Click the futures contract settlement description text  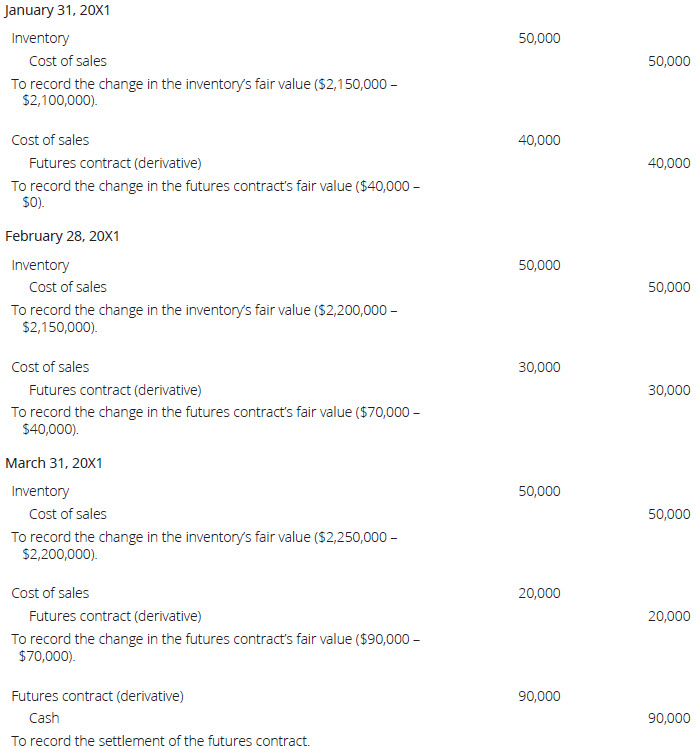(x=160, y=741)
